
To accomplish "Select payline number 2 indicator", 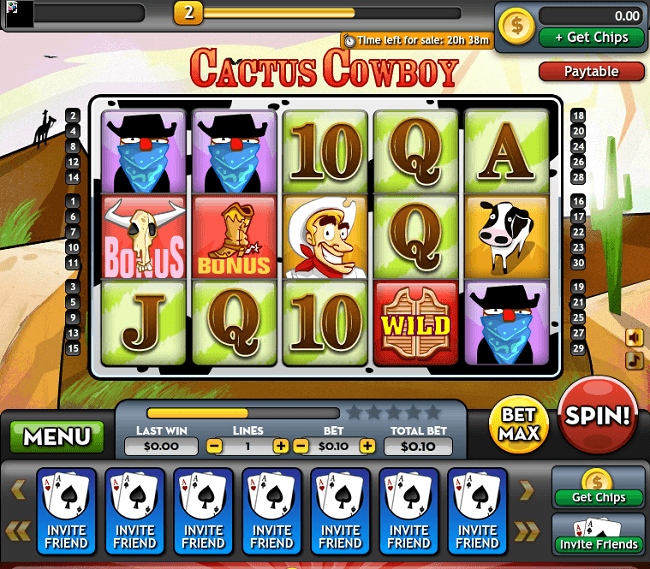I will [x=73, y=116].
